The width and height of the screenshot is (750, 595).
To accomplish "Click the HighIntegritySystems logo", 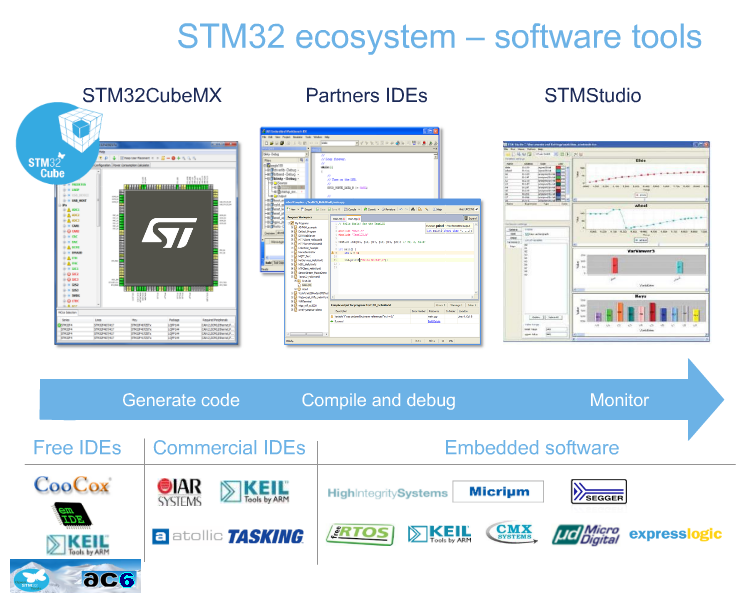I will (x=387, y=493).
